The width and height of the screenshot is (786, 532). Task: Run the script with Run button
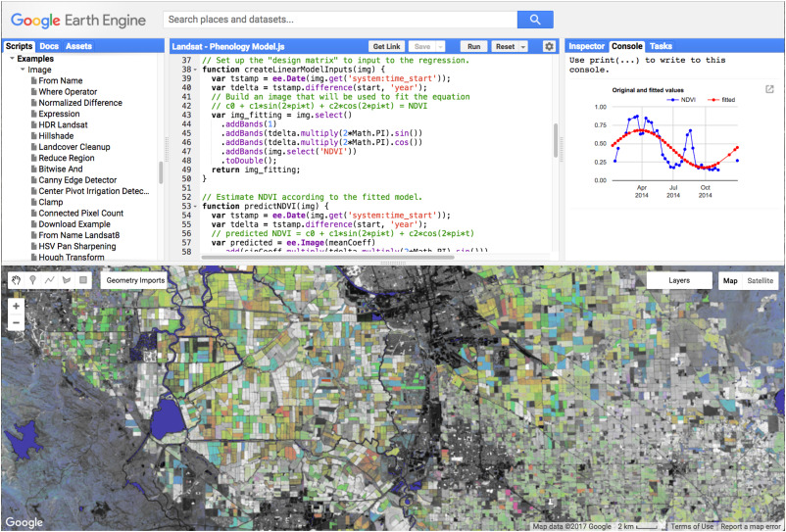(473, 46)
